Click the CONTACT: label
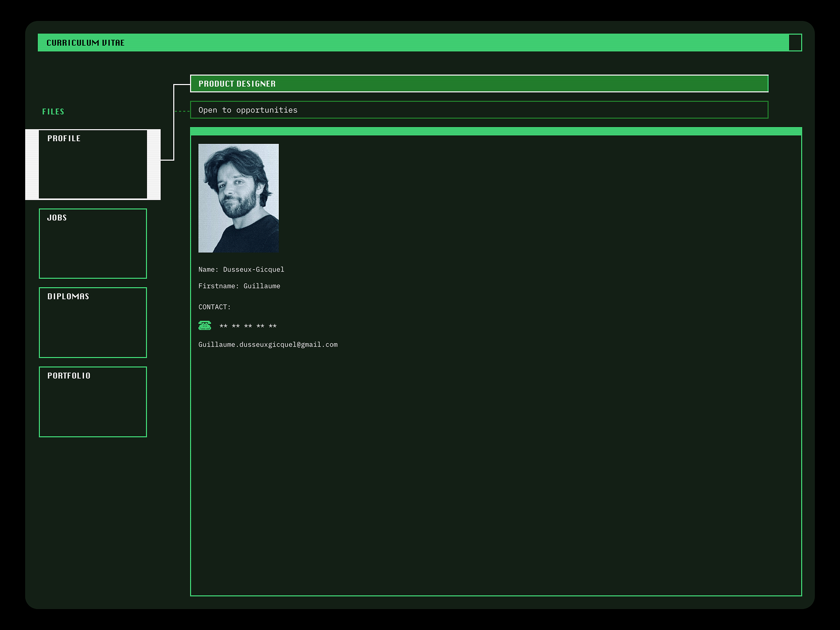This screenshot has height=630, width=840. coord(214,307)
